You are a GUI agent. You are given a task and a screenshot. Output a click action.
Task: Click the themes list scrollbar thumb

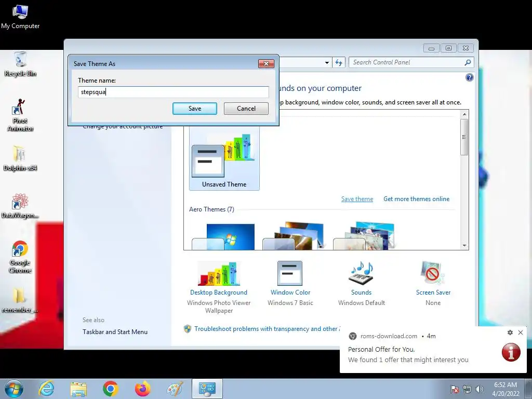464,137
